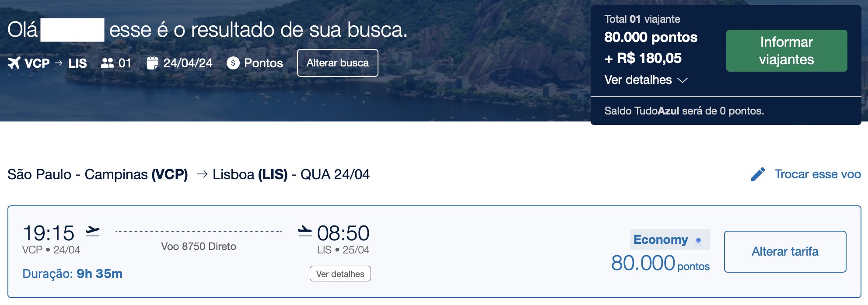Click the 80.000 pontos fare price
This screenshot has height=305, width=868.
660,263
